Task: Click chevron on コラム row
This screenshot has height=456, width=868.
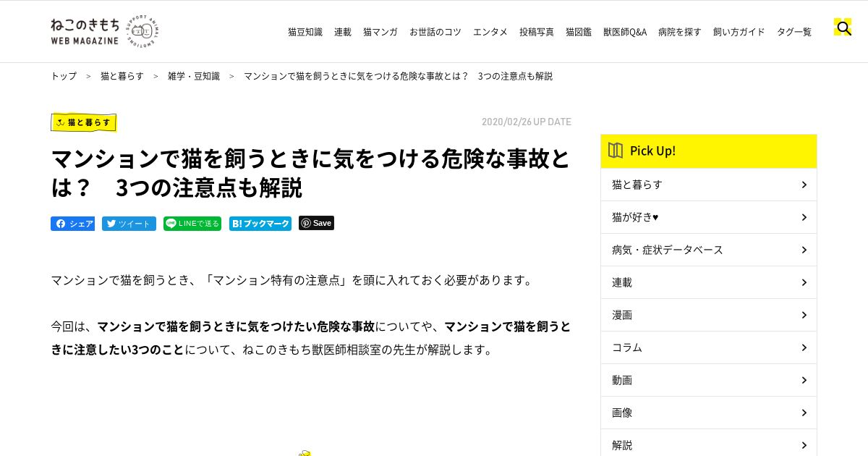Action: [804, 347]
